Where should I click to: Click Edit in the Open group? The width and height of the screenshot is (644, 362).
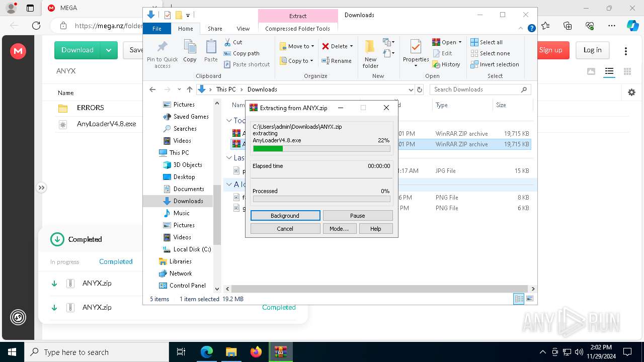click(442, 53)
